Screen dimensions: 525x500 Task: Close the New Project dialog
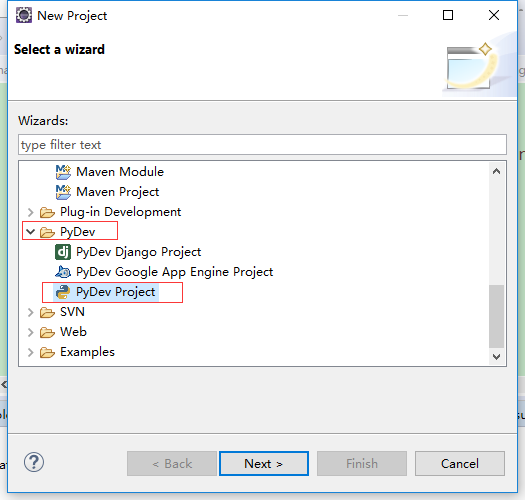click(494, 15)
